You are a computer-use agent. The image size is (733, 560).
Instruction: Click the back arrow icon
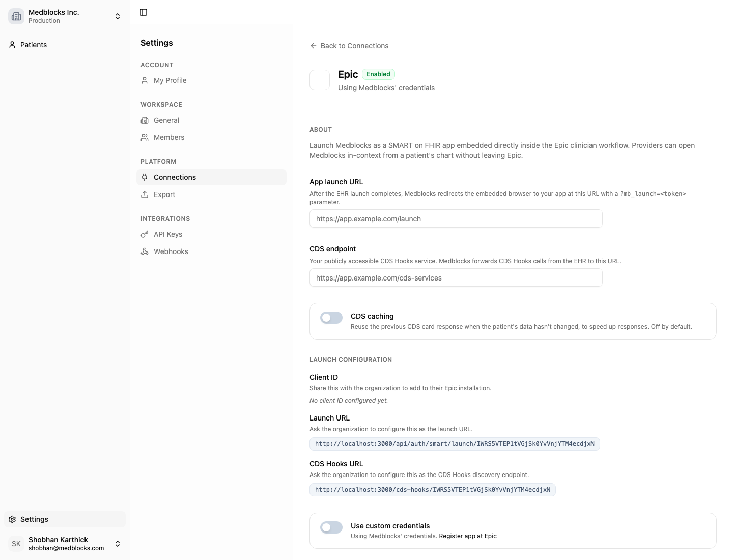click(x=314, y=46)
